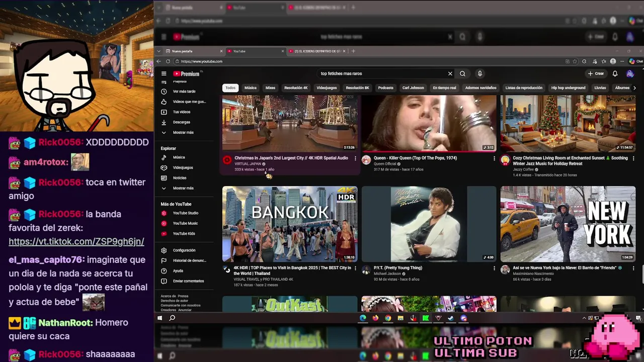The width and height of the screenshot is (644, 362).
Task: Open the VIRTUAL JAPAN channel name
Action: pos(248,164)
